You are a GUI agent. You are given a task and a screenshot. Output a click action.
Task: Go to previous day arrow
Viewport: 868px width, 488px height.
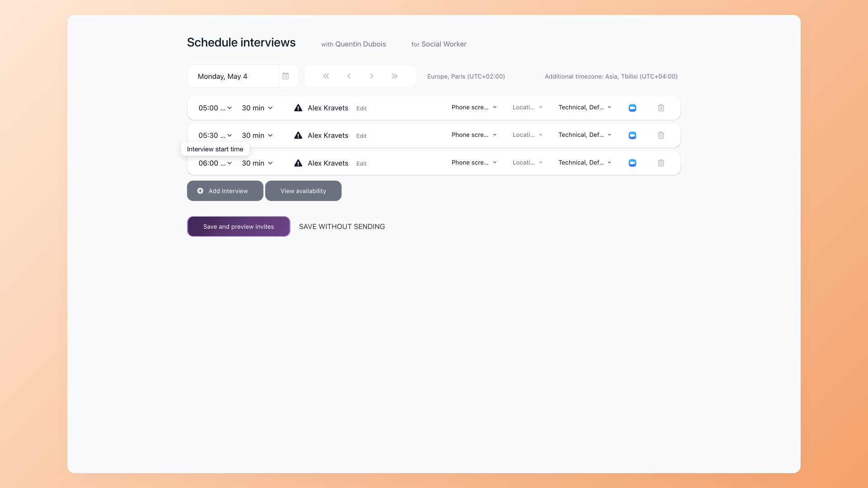click(349, 76)
